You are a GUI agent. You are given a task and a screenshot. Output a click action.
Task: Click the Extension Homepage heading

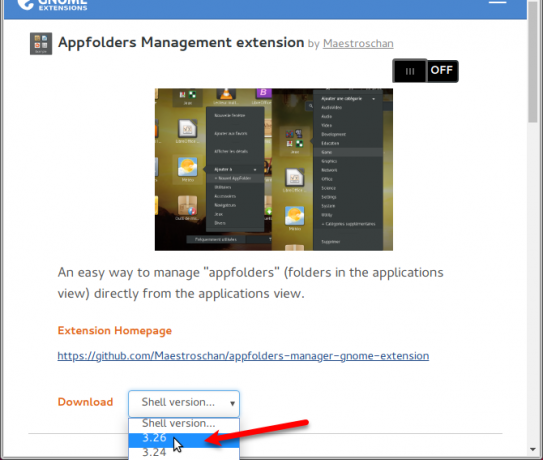(115, 330)
